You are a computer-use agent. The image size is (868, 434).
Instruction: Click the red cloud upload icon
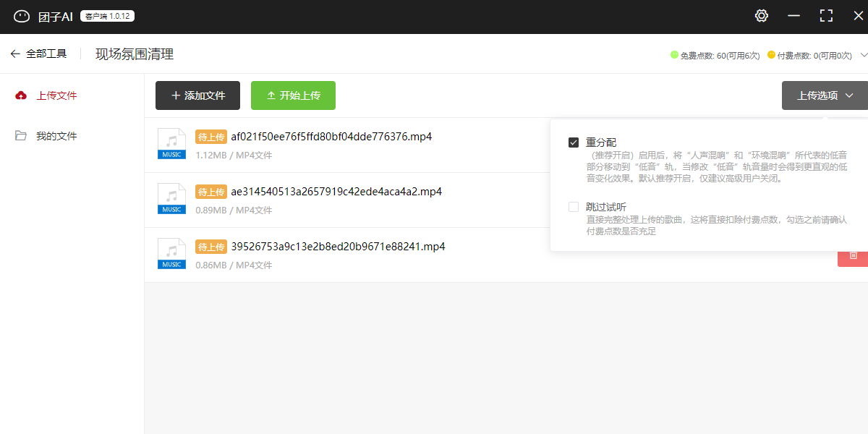(21, 95)
